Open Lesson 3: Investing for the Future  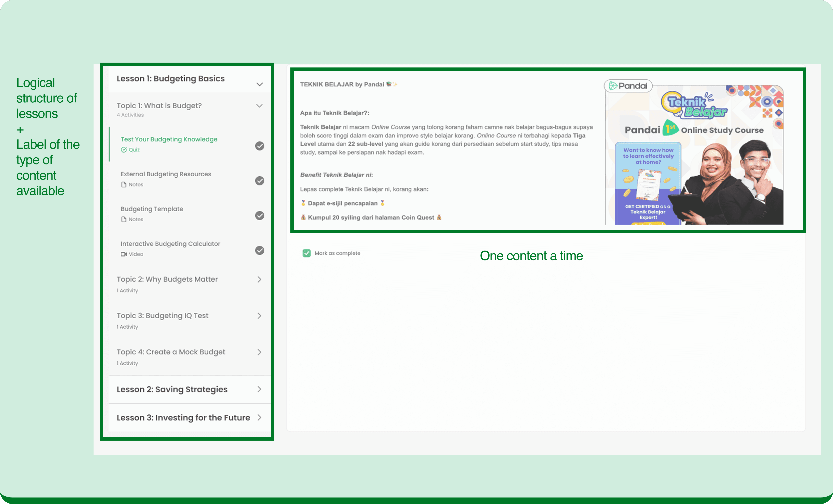click(259, 417)
